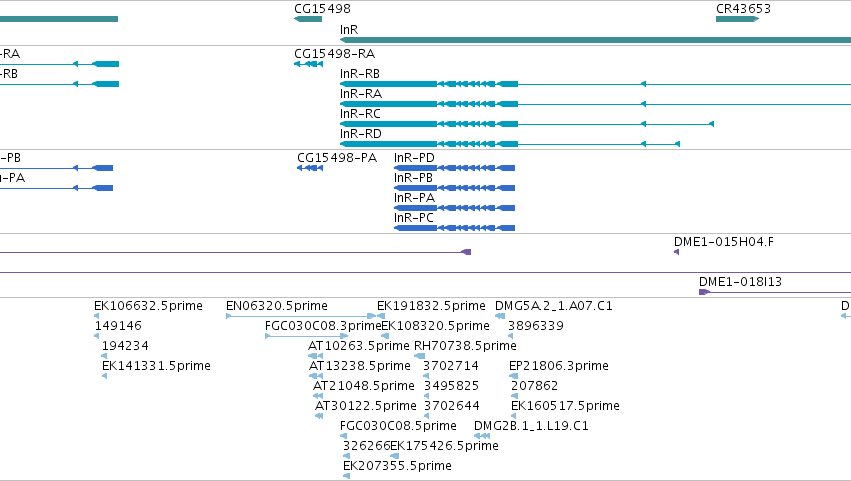Select the DMG2B.1_1.L19.C1 label
Image resolution: width=851 pixels, height=481 pixels.
pyautogui.click(x=531, y=426)
